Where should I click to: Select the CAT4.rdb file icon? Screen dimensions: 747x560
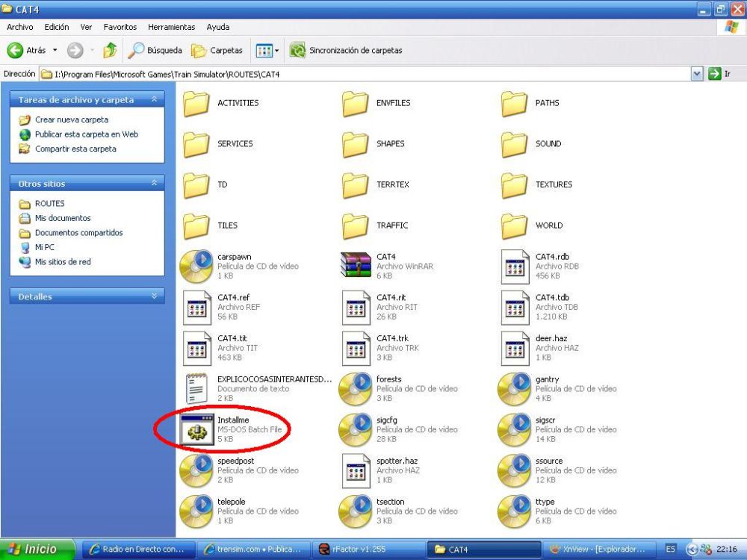[515, 267]
